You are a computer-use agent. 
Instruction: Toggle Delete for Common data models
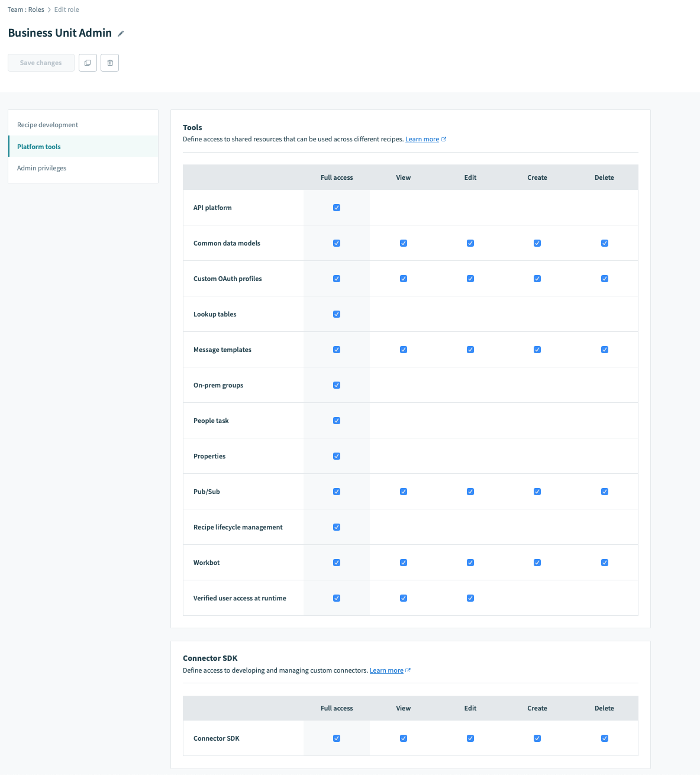pos(605,243)
